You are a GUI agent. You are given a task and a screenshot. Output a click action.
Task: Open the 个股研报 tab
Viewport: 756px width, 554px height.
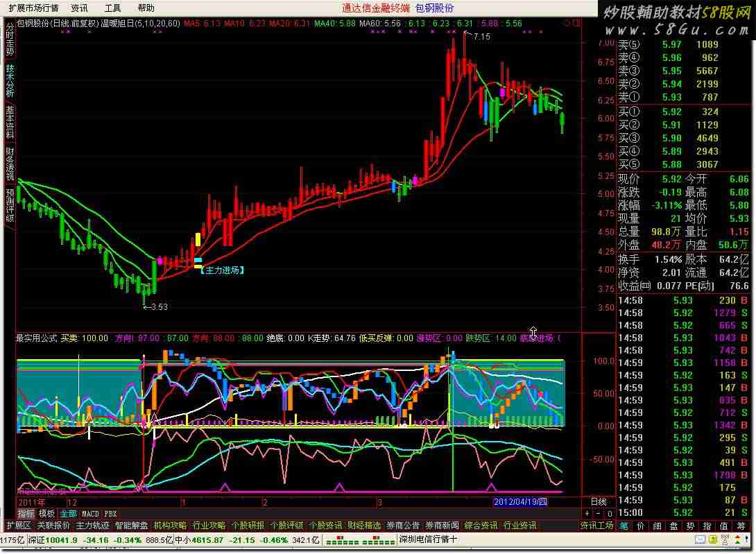pos(248,526)
